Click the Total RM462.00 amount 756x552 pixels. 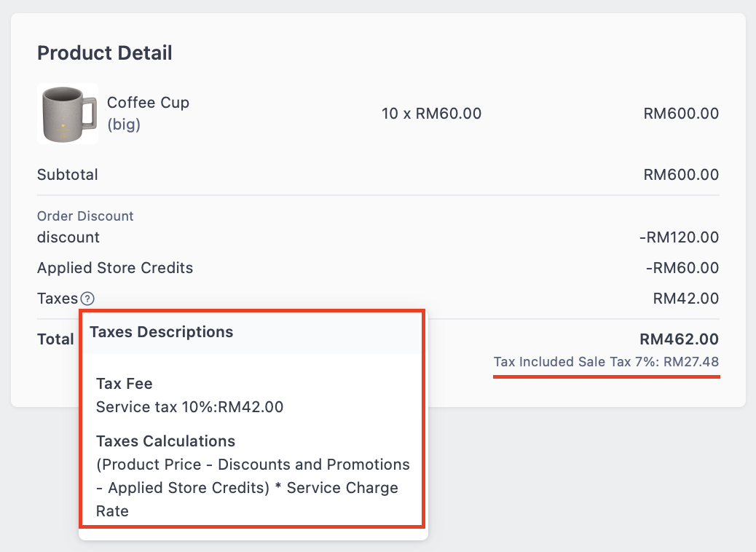tap(679, 339)
